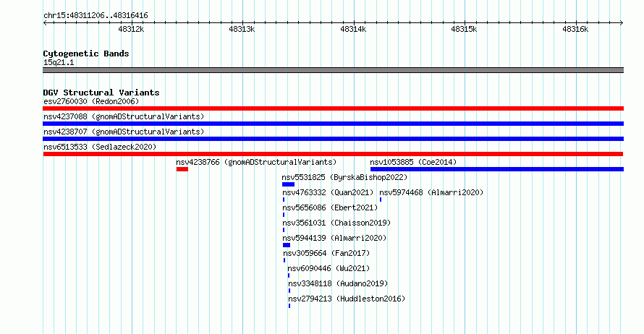Click the ruler's right arrow end
The width and height of the screenshot is (644, 334).
[622, 23]
